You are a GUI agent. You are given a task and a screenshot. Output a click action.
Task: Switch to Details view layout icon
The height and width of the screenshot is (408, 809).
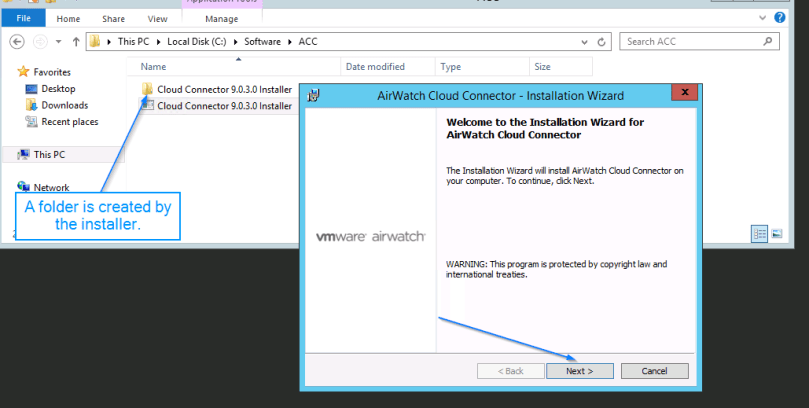[x=759, y=233]
